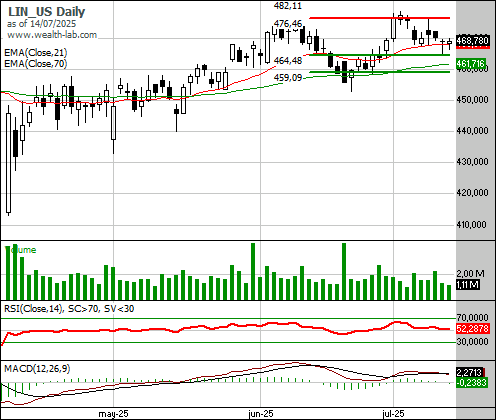This screenshot has height=420, width=496.
Task: Click the 1,11 M volume value tag
Action: pos(468,285)
